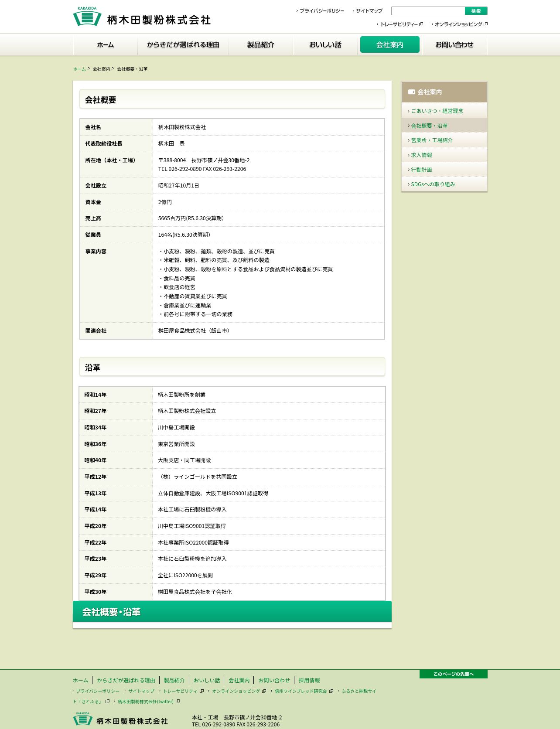Open the header トレーサビリティー external link
The width and height of the screenshot is (560, 729).
[x=400, y=24]
